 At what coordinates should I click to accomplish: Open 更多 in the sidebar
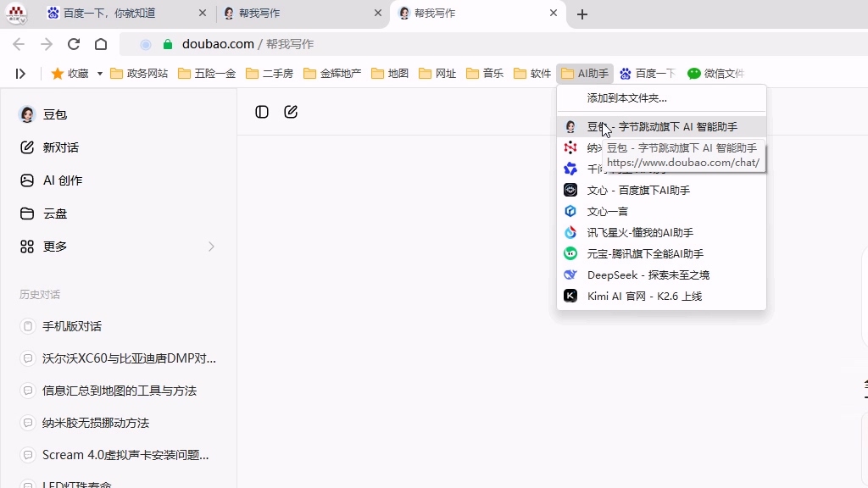pyautogui.click(x=118, y=247)
